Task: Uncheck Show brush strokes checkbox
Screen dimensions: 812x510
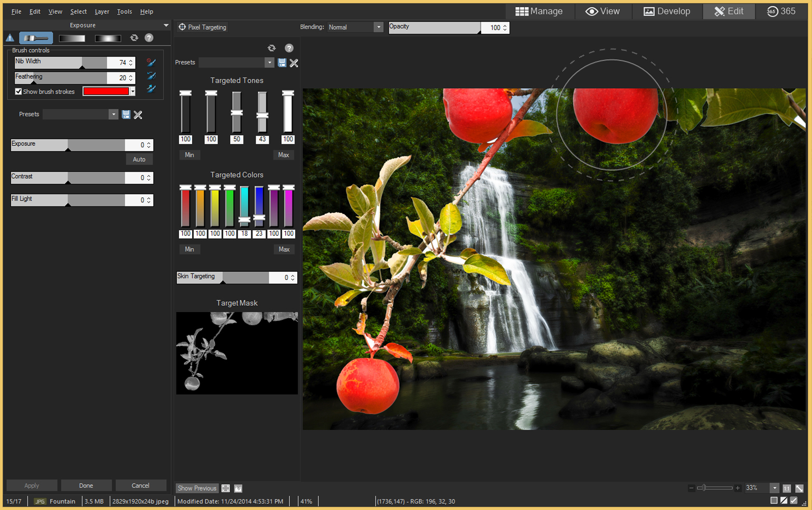Action: 18,91
